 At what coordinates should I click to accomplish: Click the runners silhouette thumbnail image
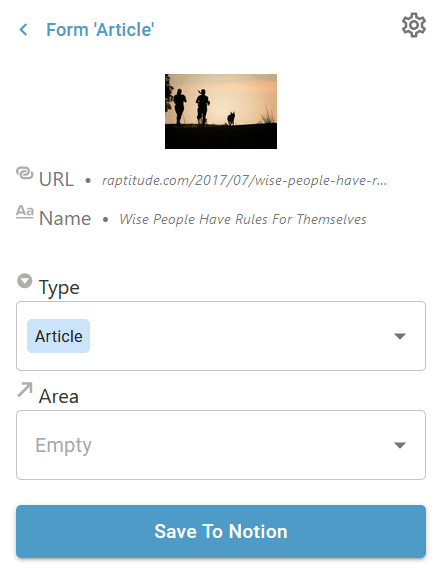click(x=221, y=112)
